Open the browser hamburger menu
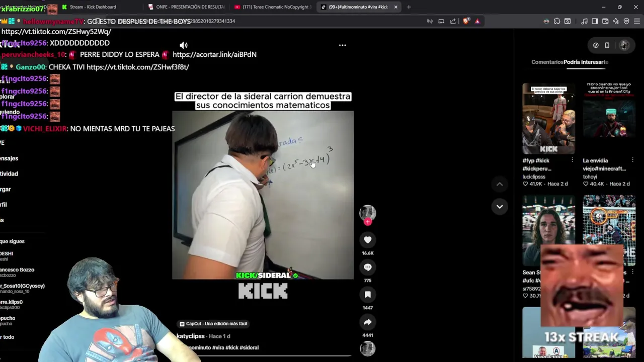This screenshot has width=644, height=362. 637,21
